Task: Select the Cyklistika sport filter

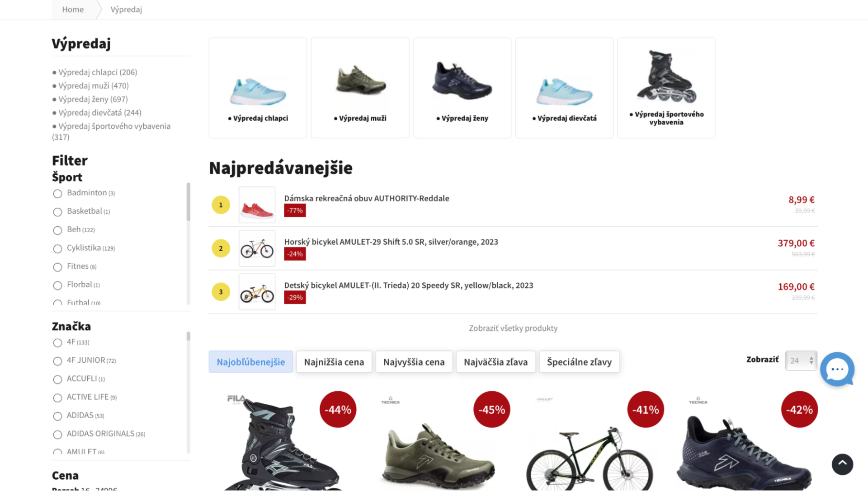Action: click(57, 248)
